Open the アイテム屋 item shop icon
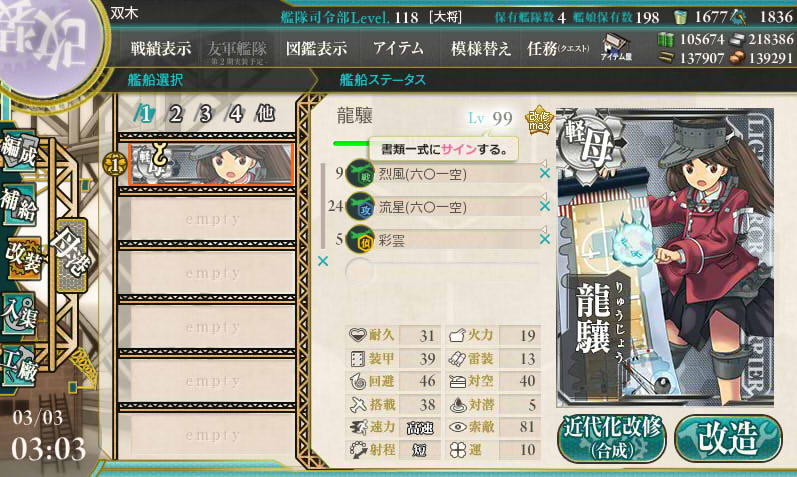797x477 pixels. click(x=616, y=48)
